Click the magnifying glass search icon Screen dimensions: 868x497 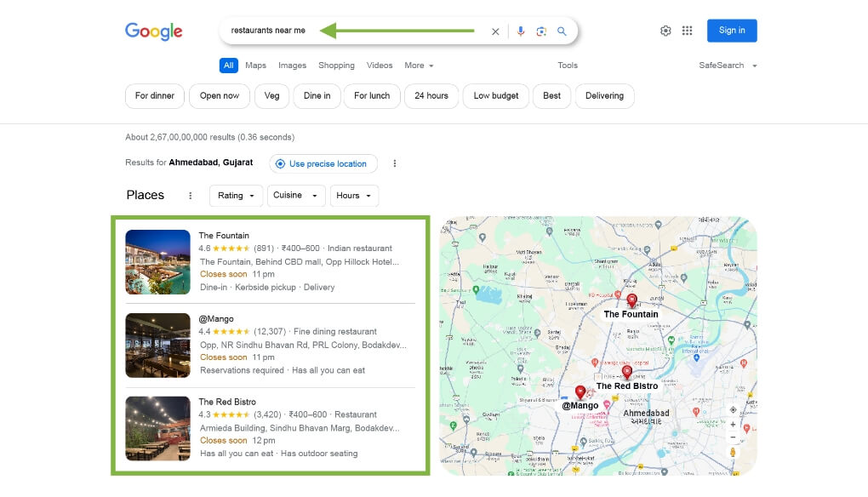(x=562, y=31)
